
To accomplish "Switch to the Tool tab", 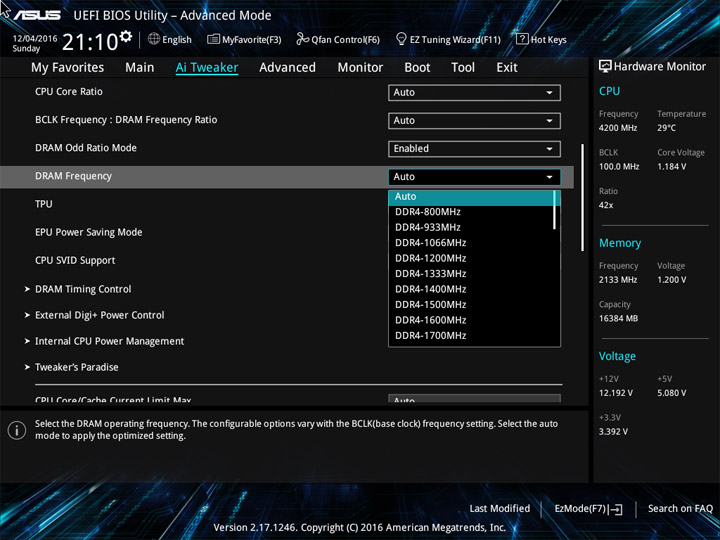I will pyautogui.click(x=463, y=68).
